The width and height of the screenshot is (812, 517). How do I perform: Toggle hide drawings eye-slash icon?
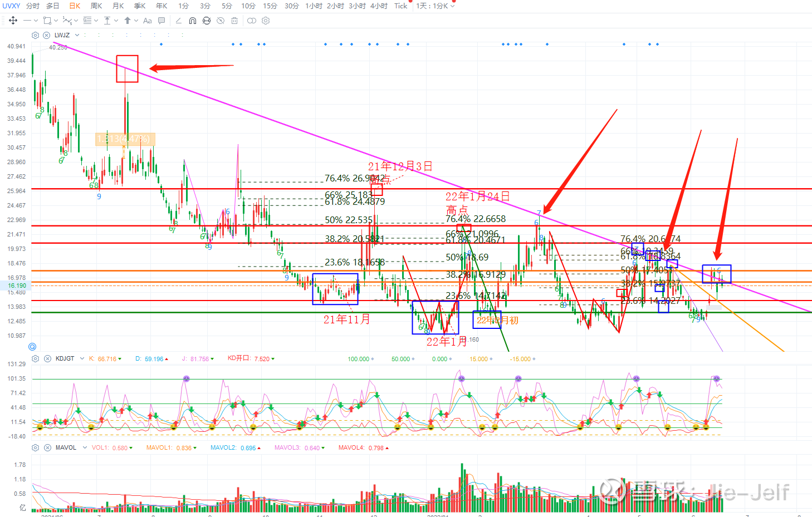[221, 21]
